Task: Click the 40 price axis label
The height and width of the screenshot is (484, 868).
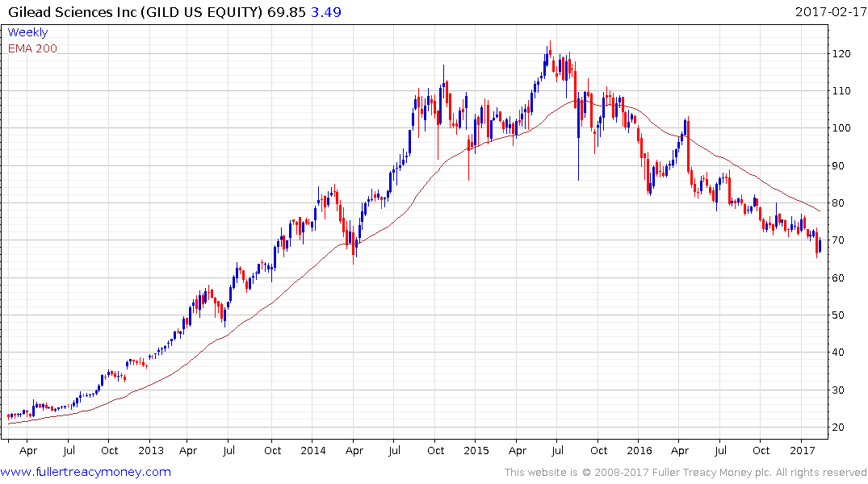Action: point(838,352)
